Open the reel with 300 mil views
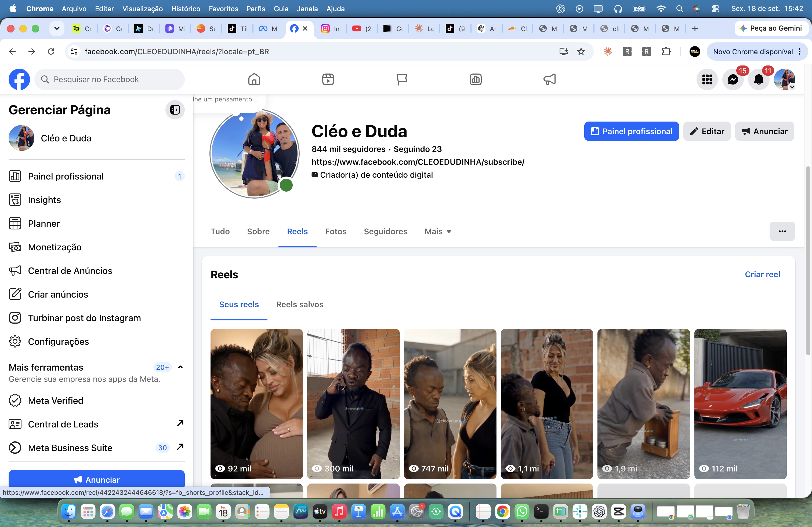Image resolution: width=812 pixels, height=527 pixels. click(353, 404)
